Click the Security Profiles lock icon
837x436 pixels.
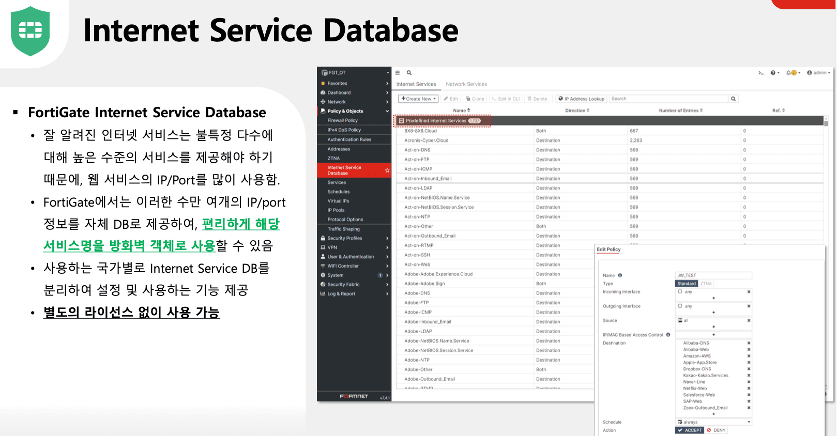[x=323, y=238]
